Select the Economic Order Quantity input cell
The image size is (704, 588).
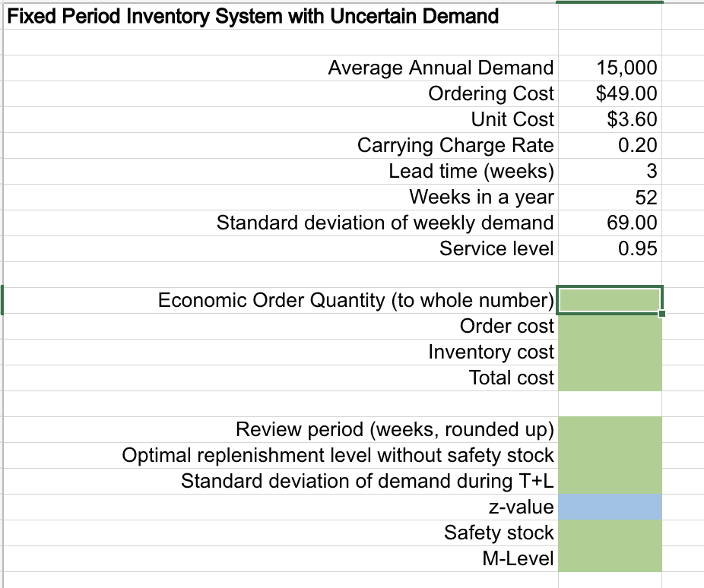609,300
